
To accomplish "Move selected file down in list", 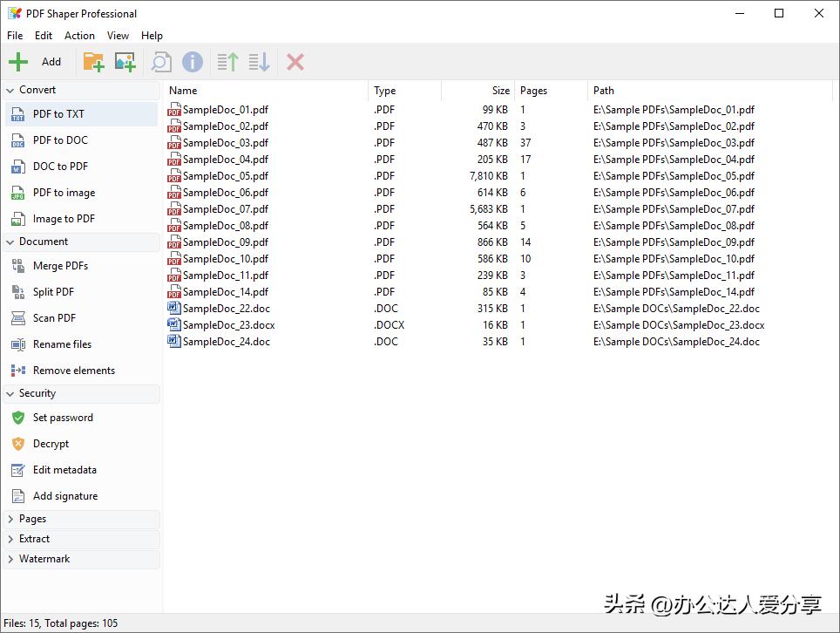I will point(260,62).
